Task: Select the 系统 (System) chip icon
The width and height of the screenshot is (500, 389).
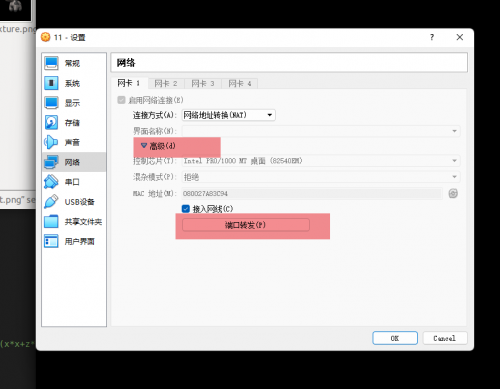Action: tap(51, 83)
